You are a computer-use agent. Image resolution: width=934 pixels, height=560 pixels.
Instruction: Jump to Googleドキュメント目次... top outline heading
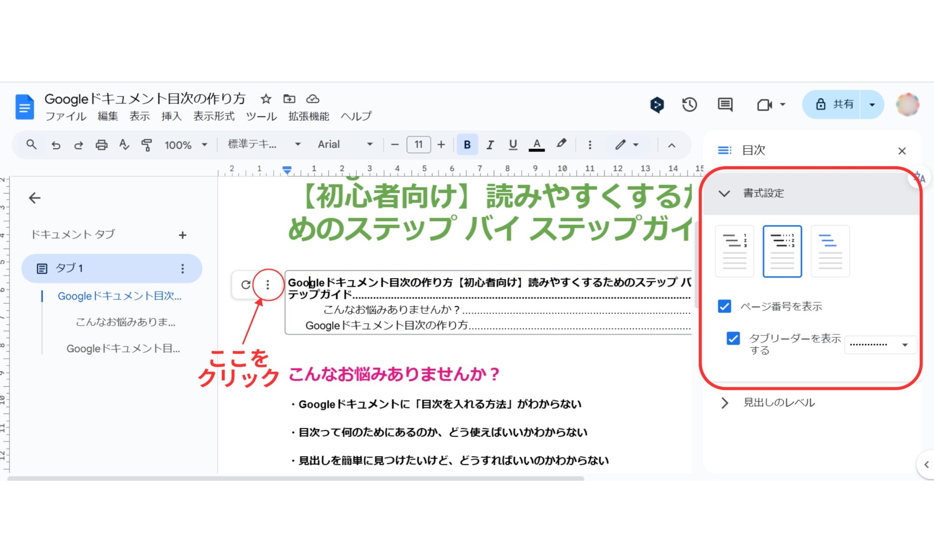coord(119,296)
